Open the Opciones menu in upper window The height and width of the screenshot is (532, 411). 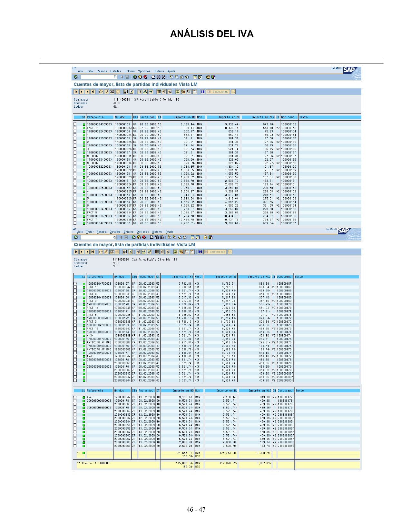[144, 71]
